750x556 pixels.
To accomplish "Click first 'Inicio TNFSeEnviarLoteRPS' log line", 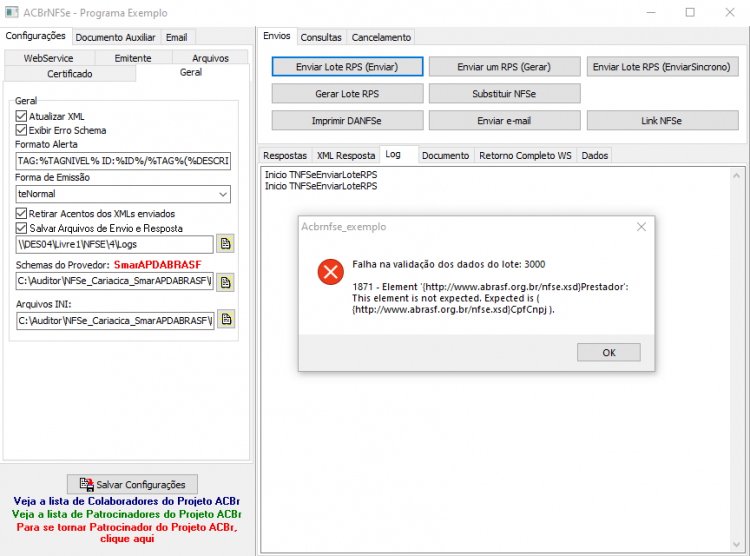I will point(321,175).
